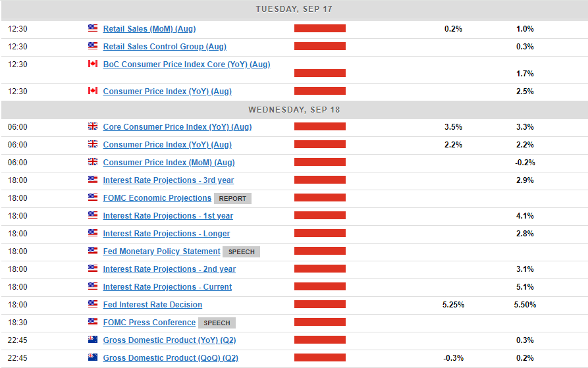Open the Retail Sales Control Group (Aug) link
Image resolution: width=588 pixels, height=368 pixels.
165,47
